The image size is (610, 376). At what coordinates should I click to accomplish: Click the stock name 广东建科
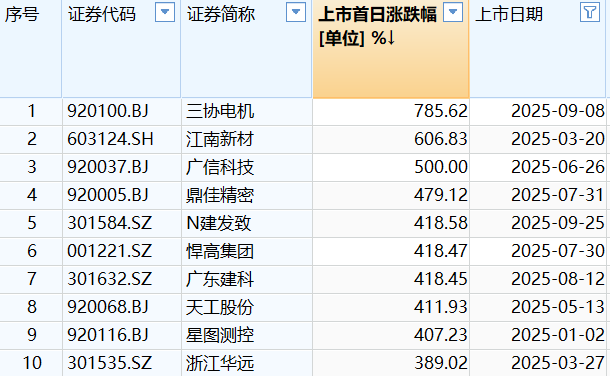(x=220, y=279)
